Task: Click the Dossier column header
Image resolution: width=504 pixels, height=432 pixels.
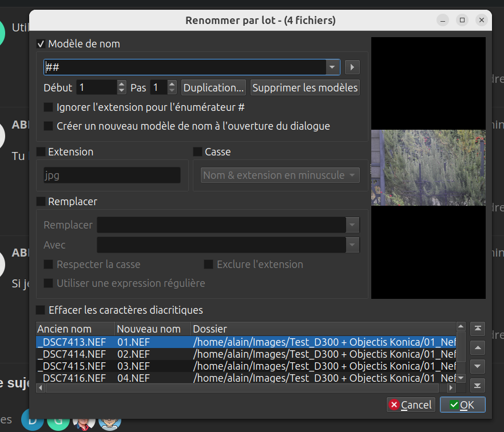Action: pos(209,329)
